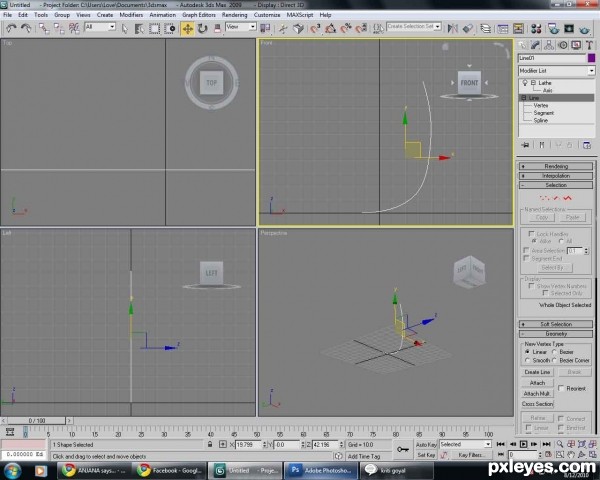Viewport: 600px width, 480px height.
Task: Open the MAXScript menu
Action: [300, 15]
